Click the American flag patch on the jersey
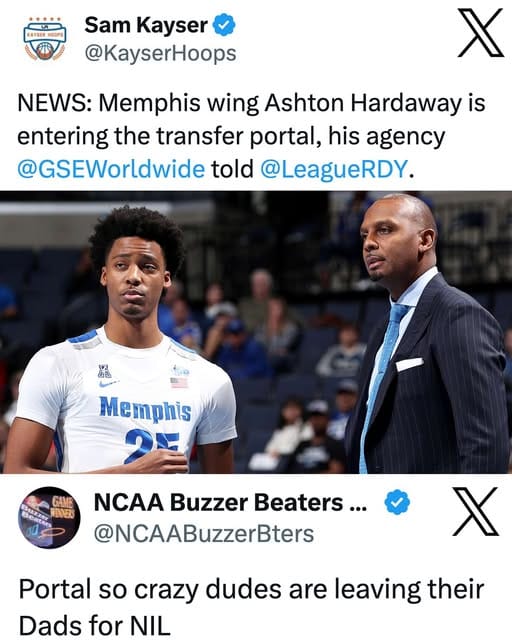The height and width of the screenshot is (640, 512). click(x=179, y=382)
